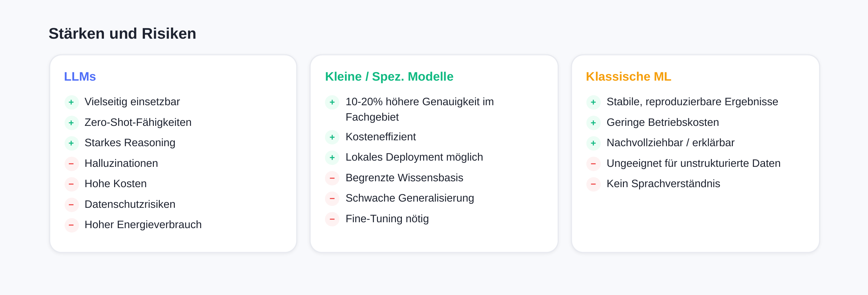Click the minus icon next to Kein Sprachverständnis

tap(593, 184)
